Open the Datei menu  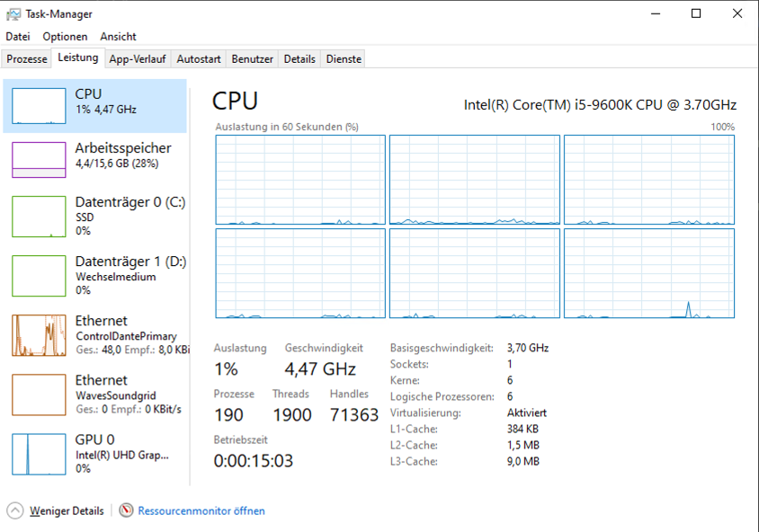coord(18,37)
